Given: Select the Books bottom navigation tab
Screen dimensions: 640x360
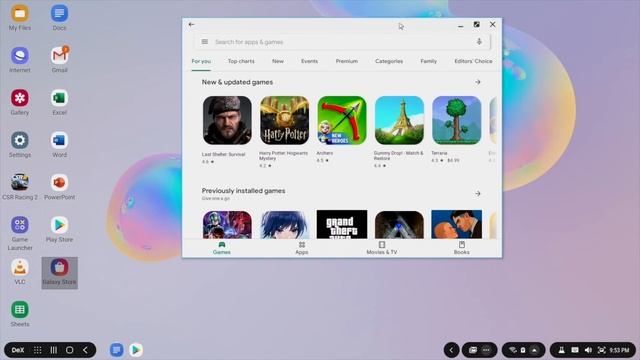Looking at the screenshot, I should click(462, 248).
